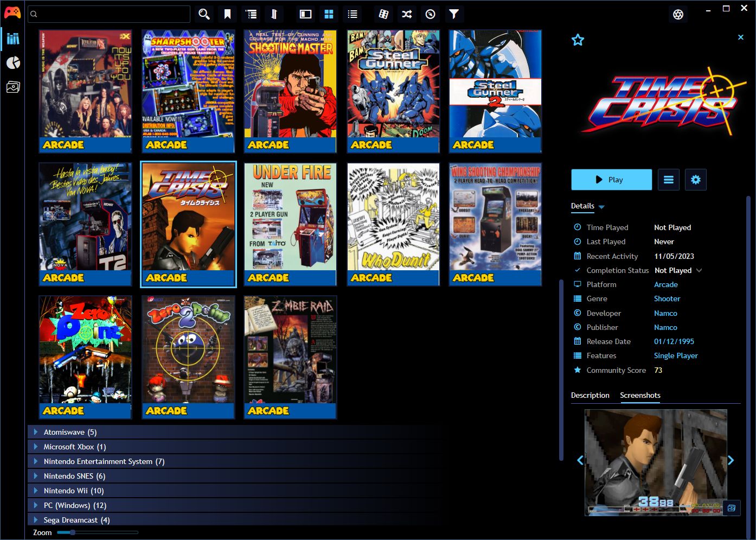
Task: Filter by Namco publisher link
Action: [x=665, y=327]
